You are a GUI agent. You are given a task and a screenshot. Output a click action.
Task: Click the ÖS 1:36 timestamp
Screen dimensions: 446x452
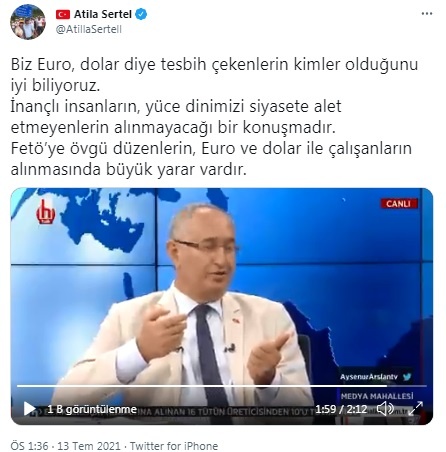(29, 446)
